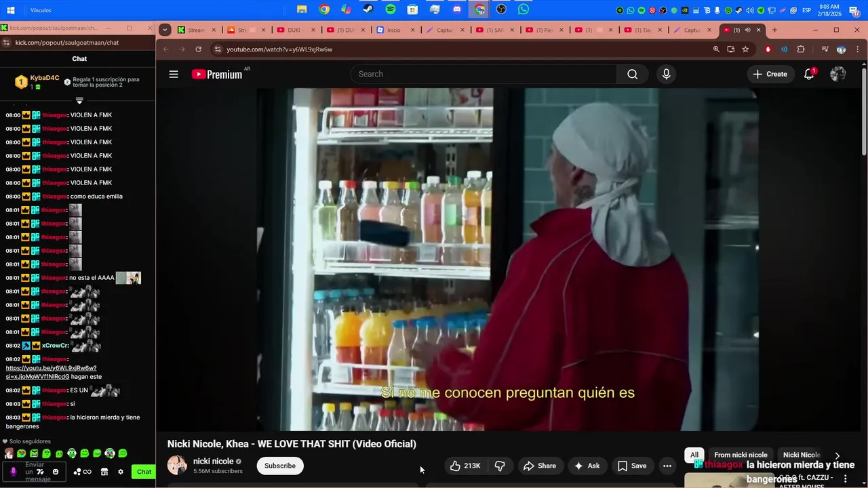Image resolution: width=868 pixels, height=488 pixels.
Task: Open the YouTube hamburger guide menu
Action: click(174, 75)
